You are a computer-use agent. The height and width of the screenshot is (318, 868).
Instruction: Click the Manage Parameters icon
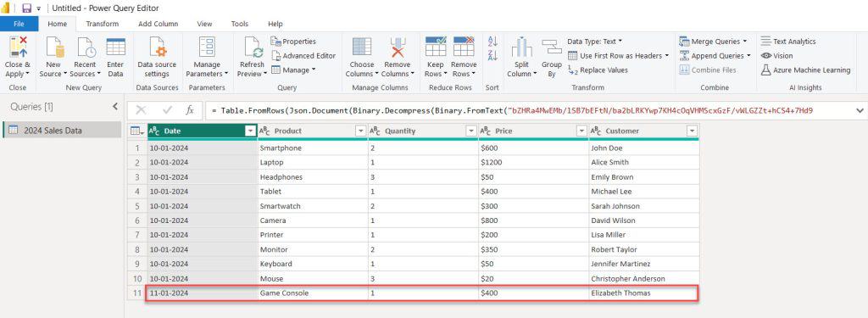coord(207,47)
